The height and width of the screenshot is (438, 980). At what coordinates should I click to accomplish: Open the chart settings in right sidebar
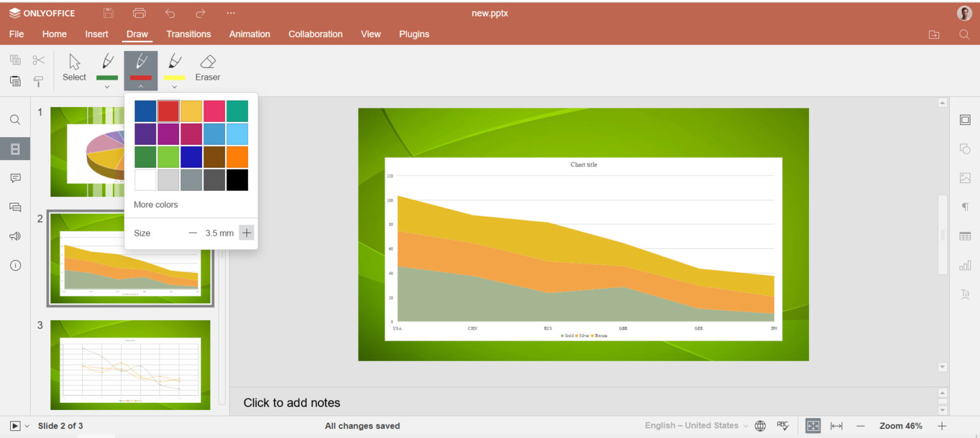coord(965,265)
